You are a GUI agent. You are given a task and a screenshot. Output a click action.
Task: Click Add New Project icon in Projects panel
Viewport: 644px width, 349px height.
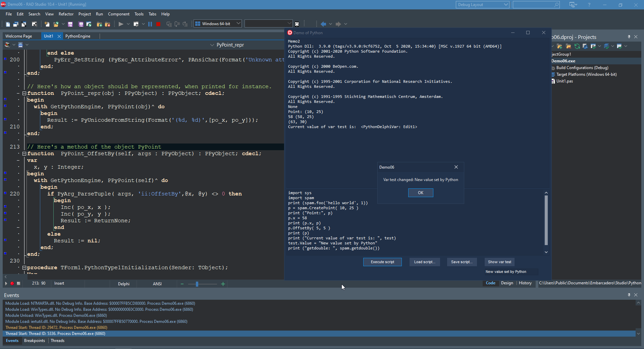559,46
